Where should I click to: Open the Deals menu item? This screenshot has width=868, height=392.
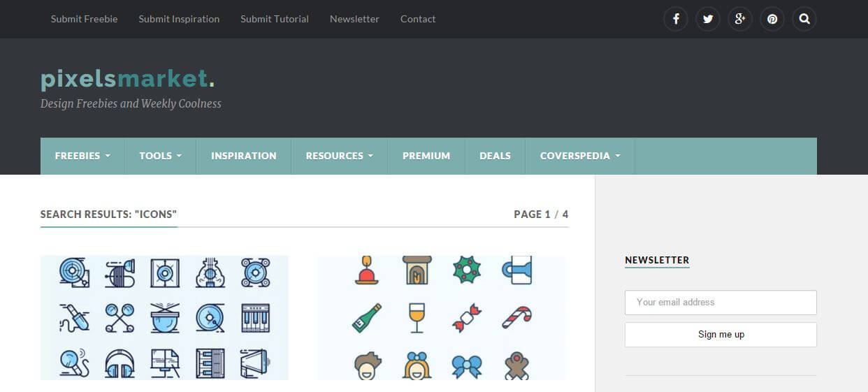point(495,156)
